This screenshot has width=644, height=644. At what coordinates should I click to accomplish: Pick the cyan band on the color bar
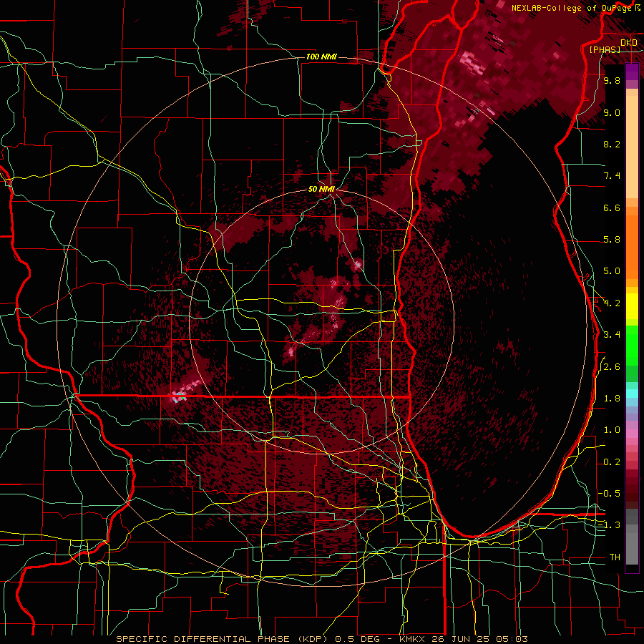tap(632, 394)
